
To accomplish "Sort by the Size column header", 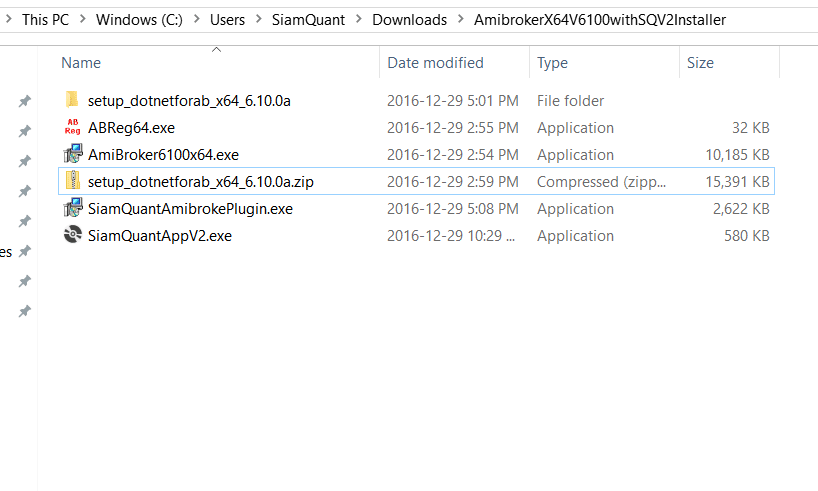I will click(700, 63).
